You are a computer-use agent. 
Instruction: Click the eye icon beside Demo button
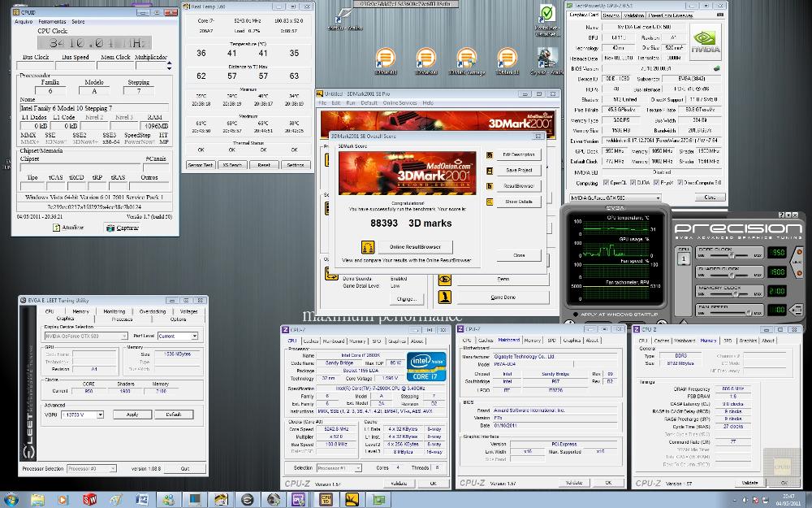[444, 280]
